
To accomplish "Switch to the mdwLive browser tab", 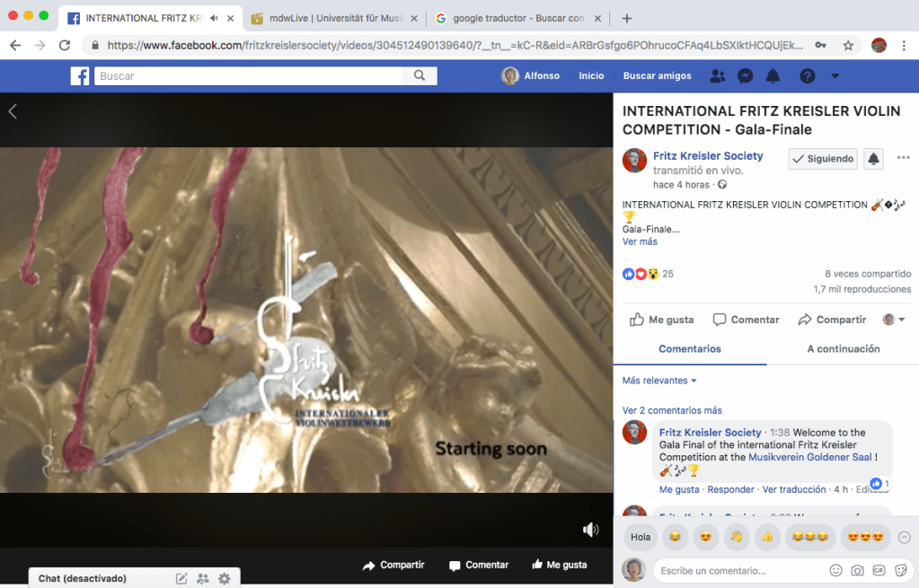I will coord(332,18).
